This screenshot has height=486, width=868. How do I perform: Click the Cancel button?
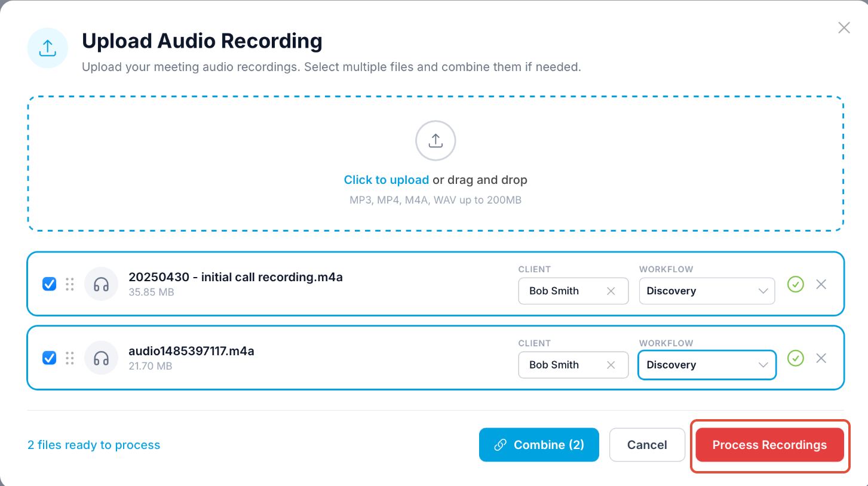[x=647, y=445]
